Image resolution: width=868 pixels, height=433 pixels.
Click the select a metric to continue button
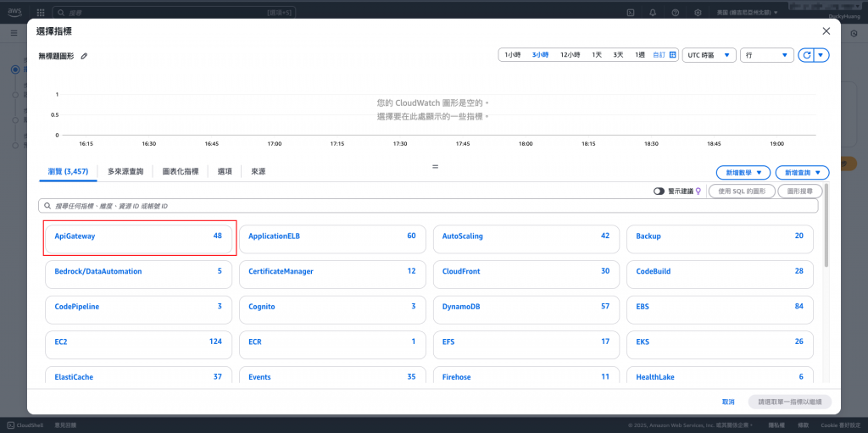click(789, 402)
